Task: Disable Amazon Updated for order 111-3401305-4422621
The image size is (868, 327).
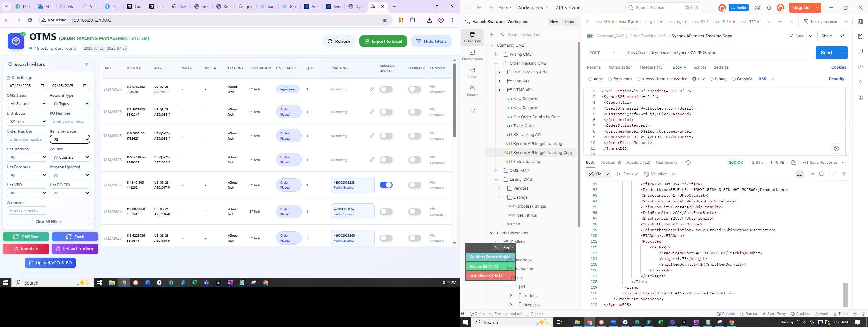Action: click(386, 185)
